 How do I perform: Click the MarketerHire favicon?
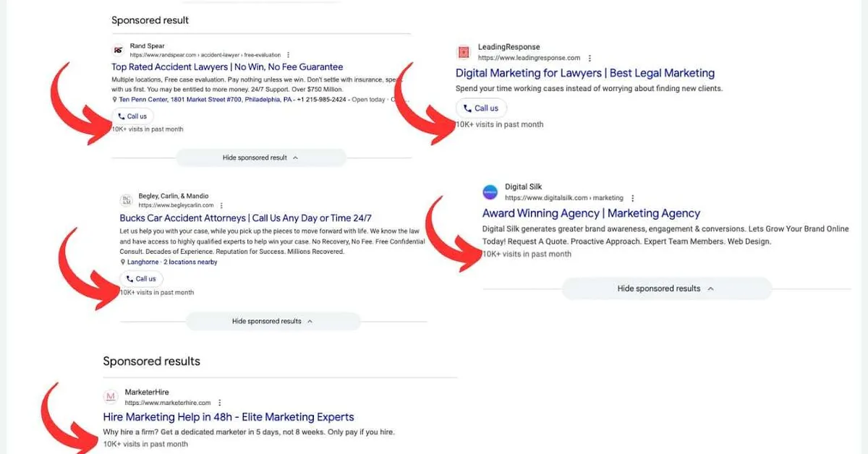click(x=111, y=397)
